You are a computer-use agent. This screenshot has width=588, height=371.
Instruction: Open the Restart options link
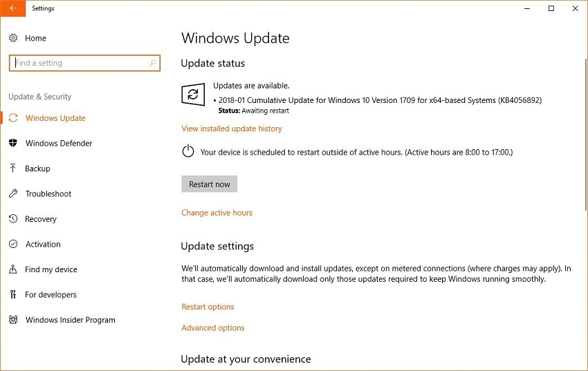coord(208,307)
